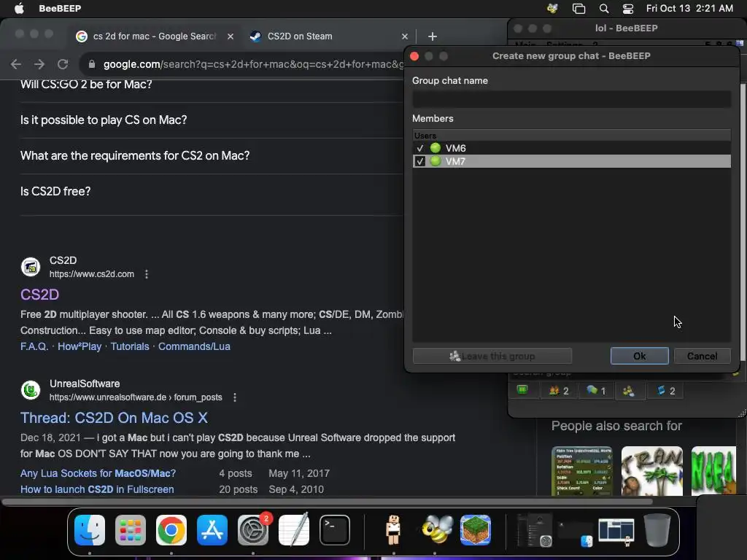
Task: Click the Group chat name input field
Action: tap(571, 99)
